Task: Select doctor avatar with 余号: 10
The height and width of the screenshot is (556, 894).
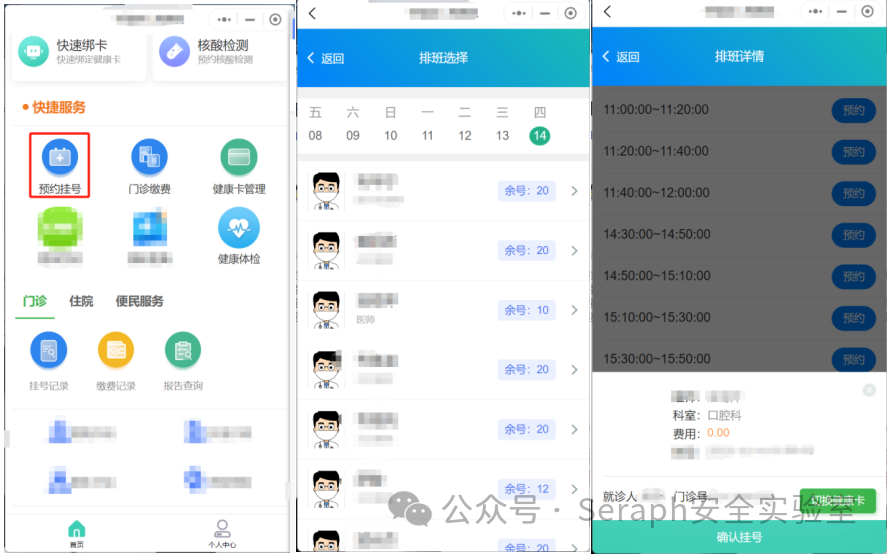Action: [x=326, y=310]
